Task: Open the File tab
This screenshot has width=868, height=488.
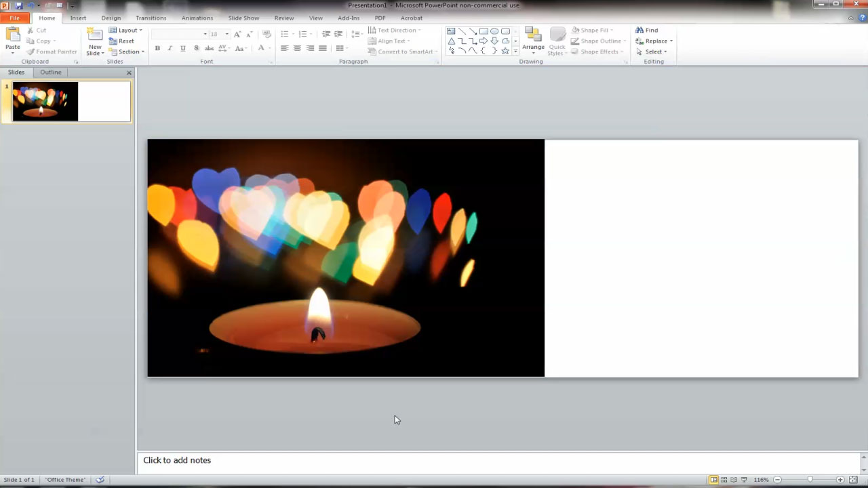Action: 14,18
